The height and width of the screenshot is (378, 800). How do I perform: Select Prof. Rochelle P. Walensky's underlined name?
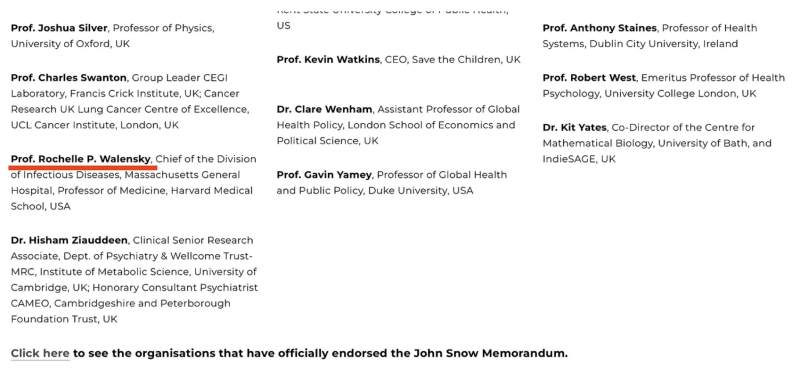click(81, 159)
